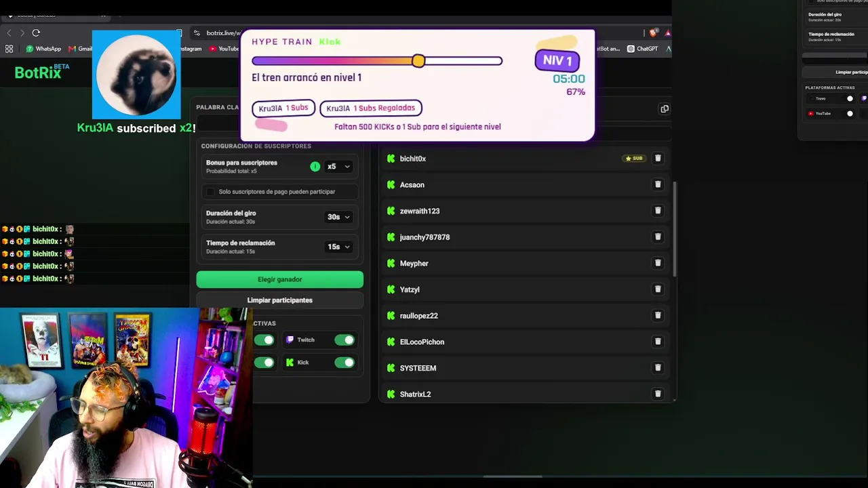The height and width of the screenshot is (488, 868).
Task: Delete participant bichit0x with trash icon
Action: (x=658, y=159)
